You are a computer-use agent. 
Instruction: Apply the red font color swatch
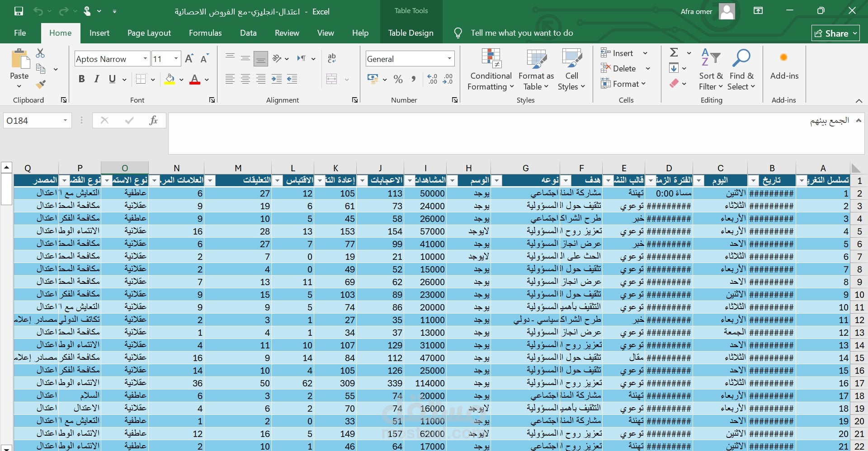(x=195, y=80)
